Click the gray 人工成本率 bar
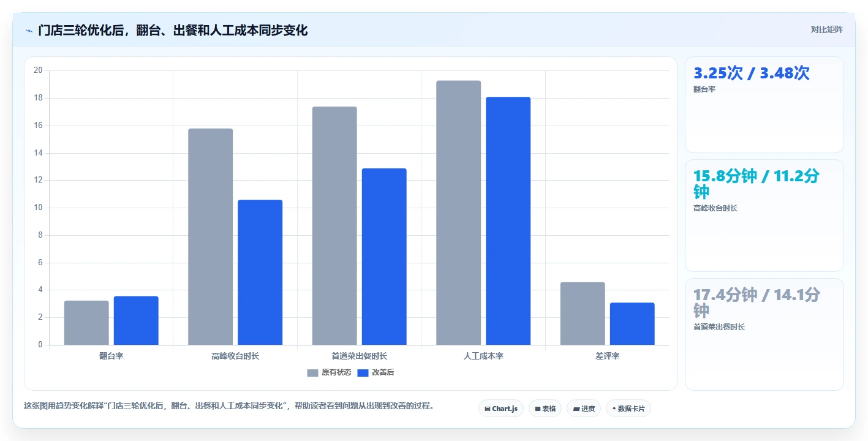The width and height of the screenshot is (868, 441). [x=459, y=213]
